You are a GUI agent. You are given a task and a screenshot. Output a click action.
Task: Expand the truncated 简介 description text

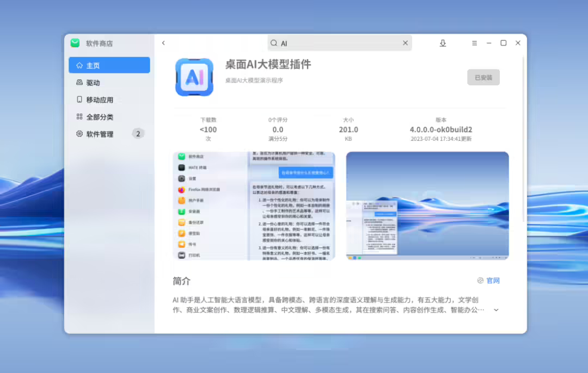click(495, 309)
